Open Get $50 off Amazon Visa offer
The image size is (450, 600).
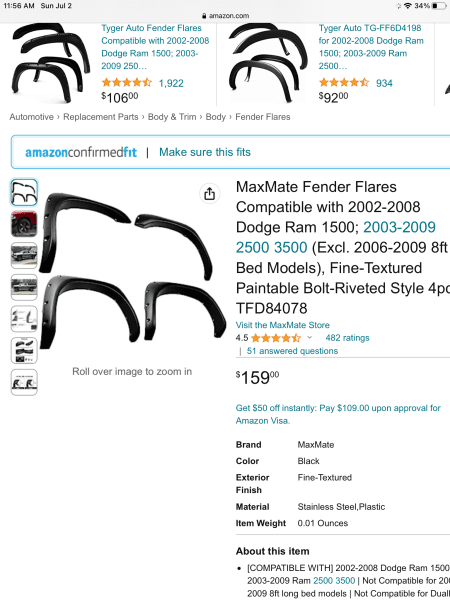[338, 414]
